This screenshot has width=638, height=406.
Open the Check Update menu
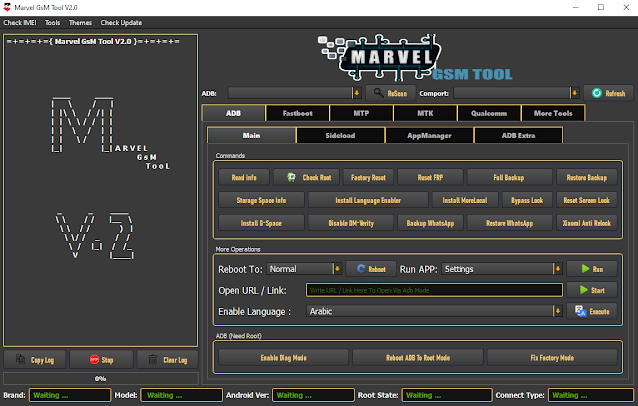[x=121, y=23]
